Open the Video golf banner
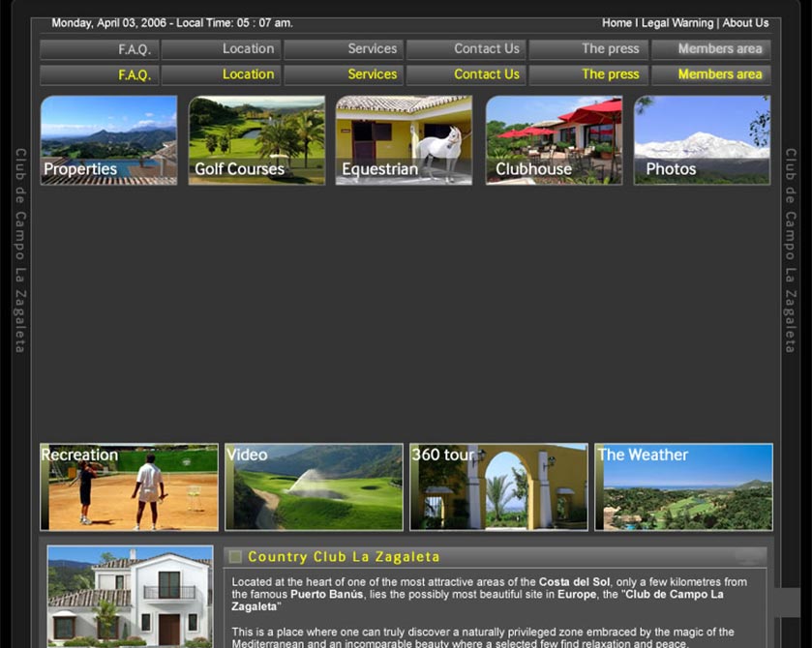Screen dimensions: 812x648 click(314, 486)
